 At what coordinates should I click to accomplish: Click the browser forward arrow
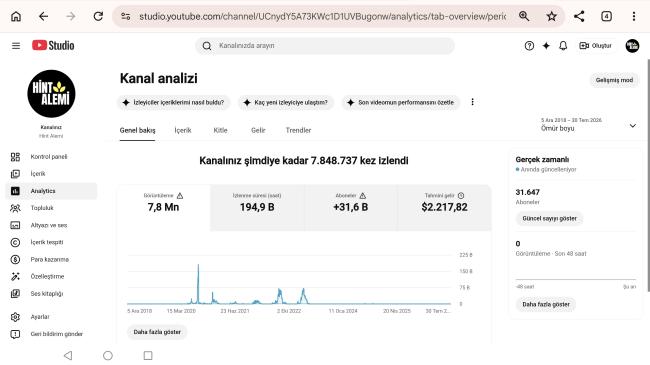pos(71,17)
